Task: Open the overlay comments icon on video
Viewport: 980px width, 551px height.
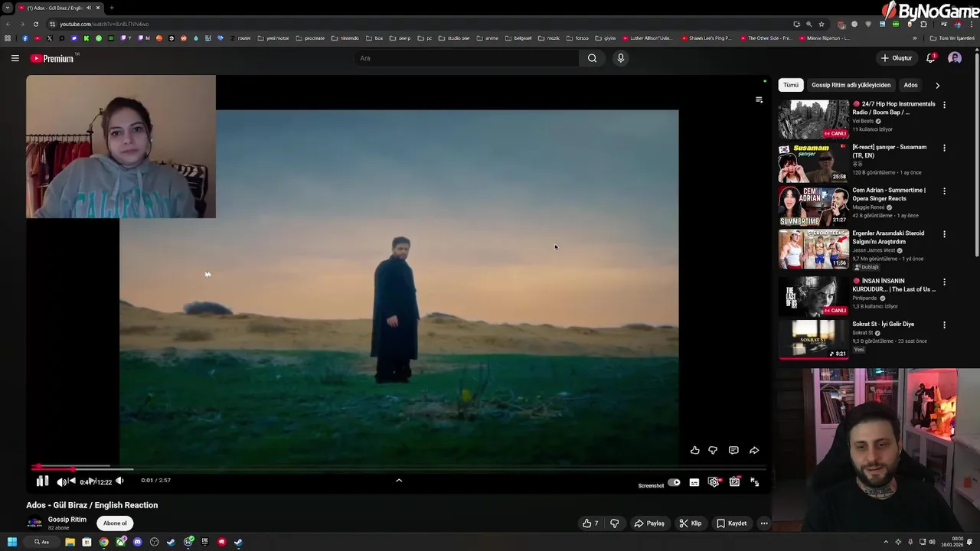Action: [733, 451]
